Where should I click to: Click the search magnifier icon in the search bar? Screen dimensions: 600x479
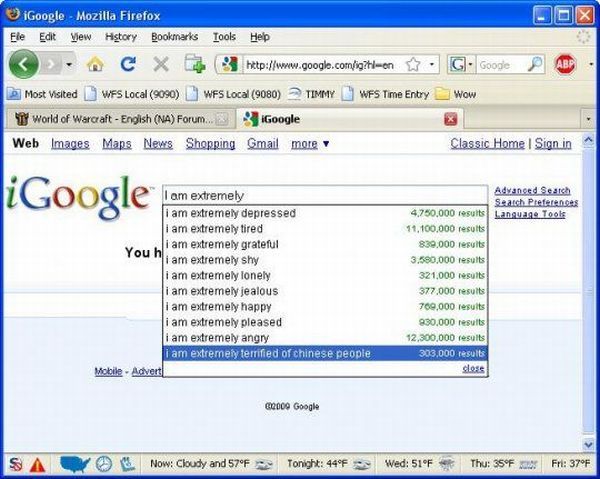pyautogui.click(x=536, y=65)
